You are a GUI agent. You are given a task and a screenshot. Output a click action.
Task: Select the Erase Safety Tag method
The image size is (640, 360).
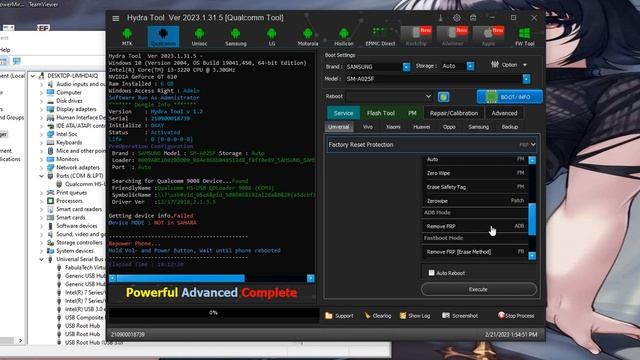475,187
